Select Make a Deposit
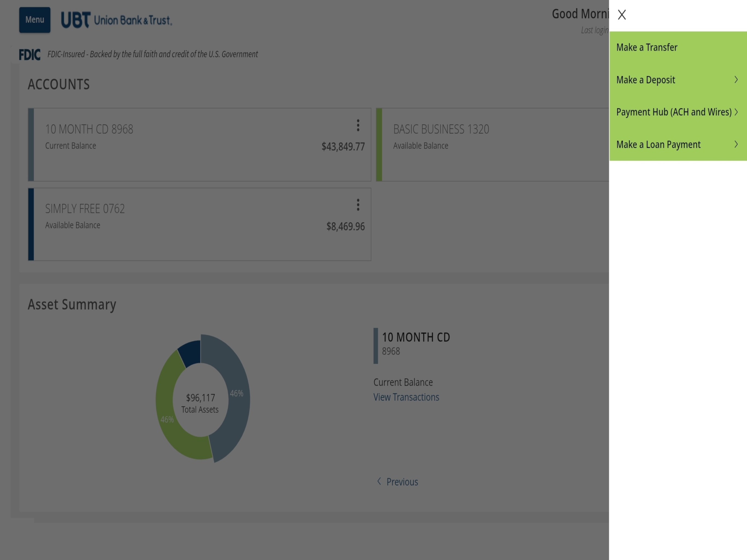This screenshot has width=747, height=560. pyautogui.click(x=678, y=80)
